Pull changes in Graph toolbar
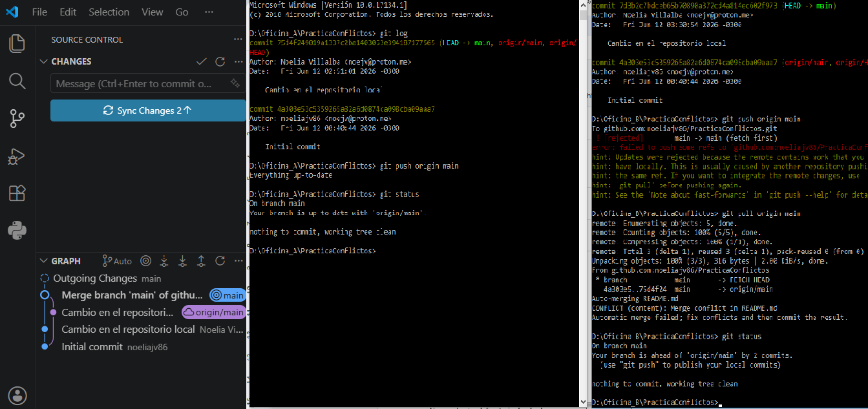868x409 pixels. [183, 261]
